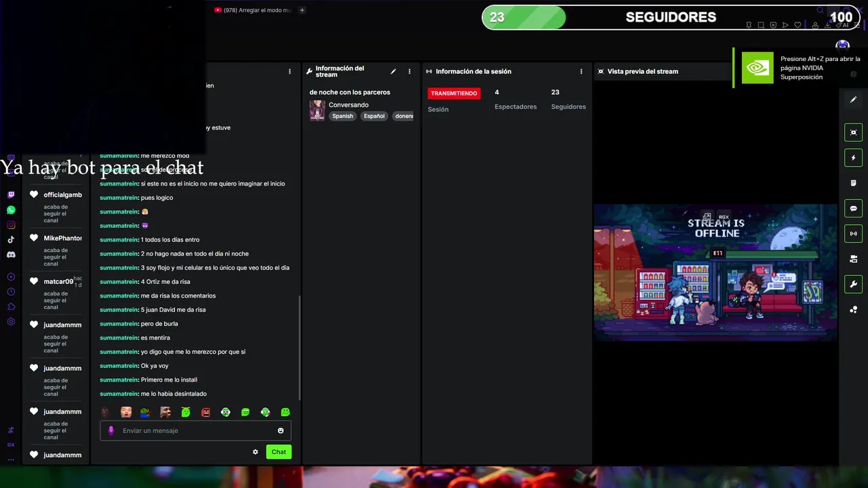Toggle the wrench tools quick action

point(854,284)
